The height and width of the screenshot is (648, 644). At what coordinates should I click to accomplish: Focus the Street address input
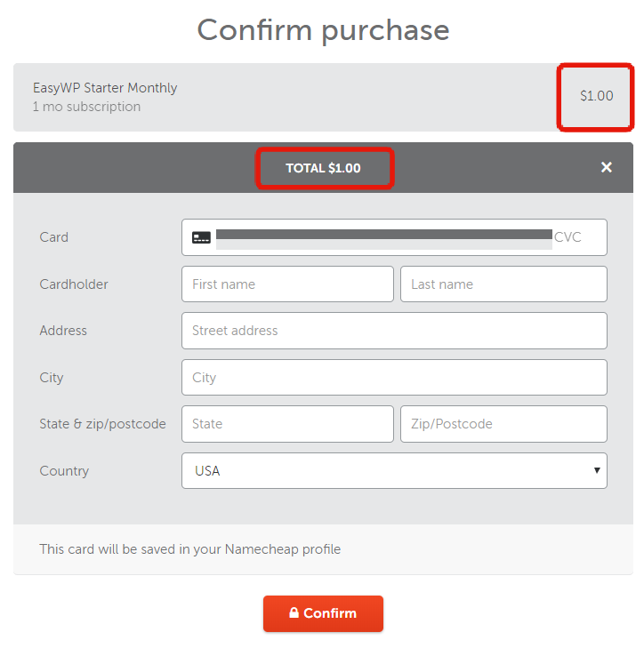click(x=394, y=331)
